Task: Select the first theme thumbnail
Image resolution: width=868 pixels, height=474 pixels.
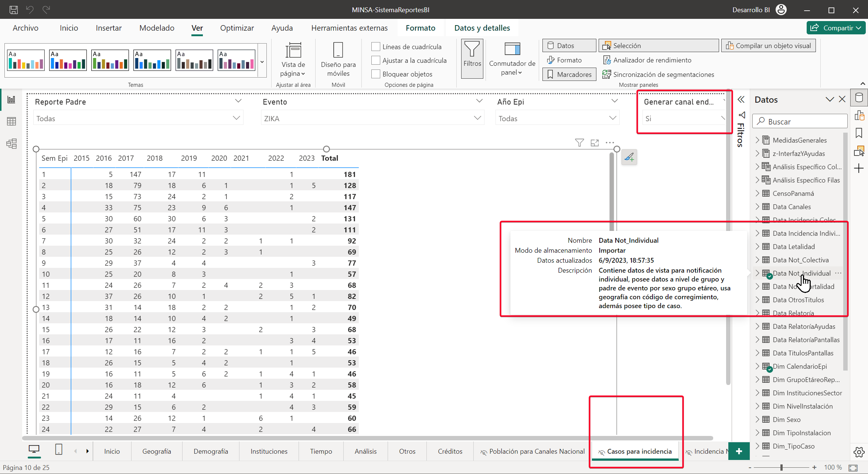Action: click(26, 60)
